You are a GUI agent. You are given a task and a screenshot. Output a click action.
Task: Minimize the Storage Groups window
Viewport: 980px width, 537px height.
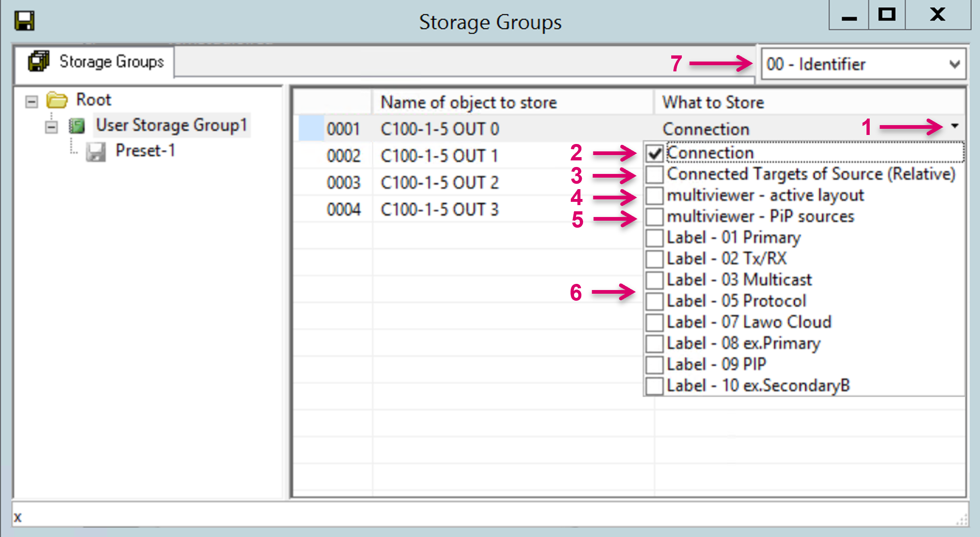[849, 15]
